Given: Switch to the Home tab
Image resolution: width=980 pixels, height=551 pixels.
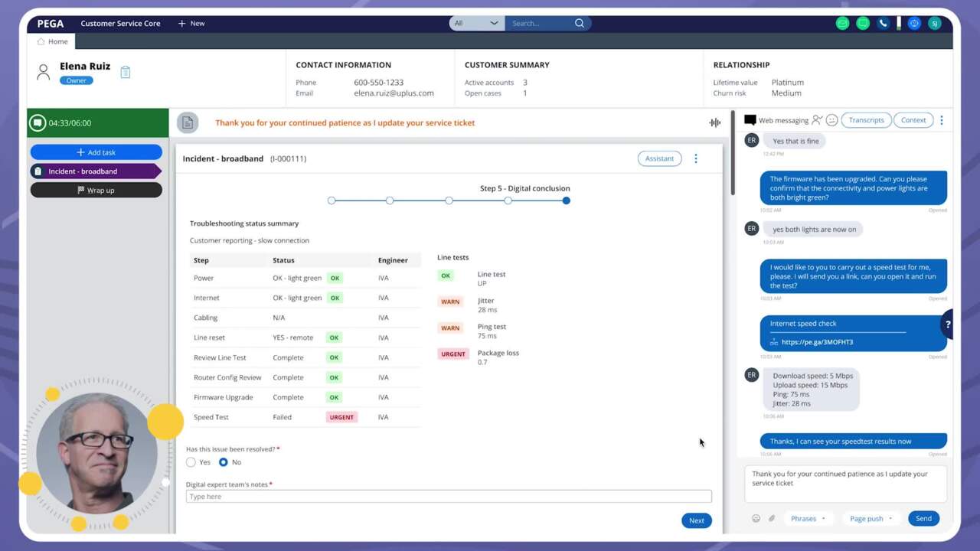Looking at the screenshot, I should point(53,41).
